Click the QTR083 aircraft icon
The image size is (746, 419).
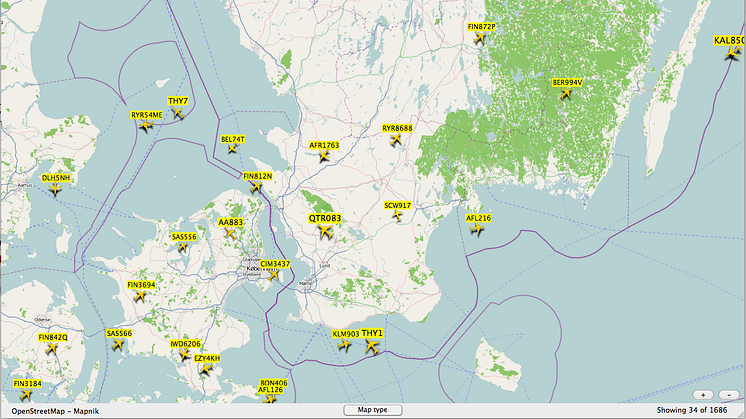point(324,232)
